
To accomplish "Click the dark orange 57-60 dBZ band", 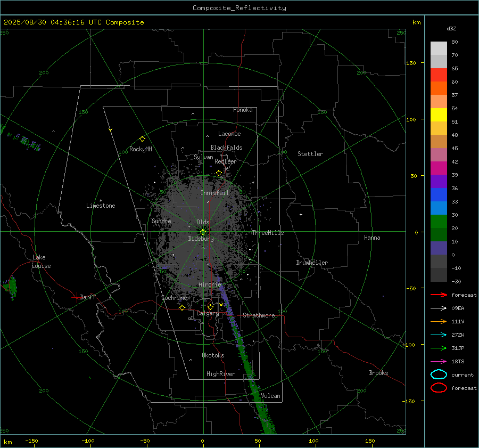I will point(439,88).
